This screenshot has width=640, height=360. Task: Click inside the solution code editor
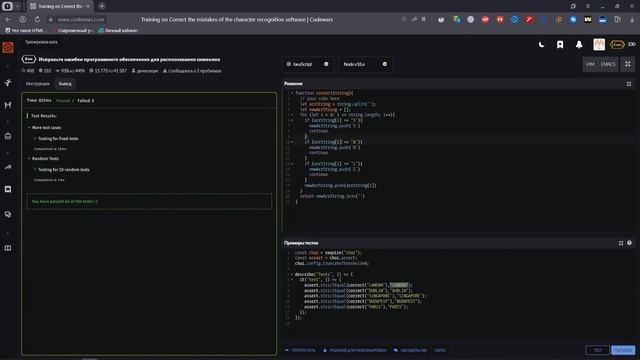[457, 159]
